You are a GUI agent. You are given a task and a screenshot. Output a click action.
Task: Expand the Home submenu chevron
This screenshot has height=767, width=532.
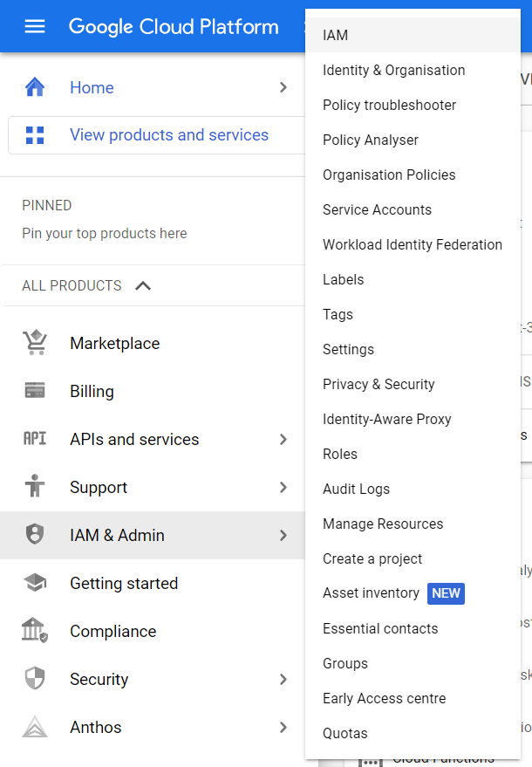coord(283,87)
